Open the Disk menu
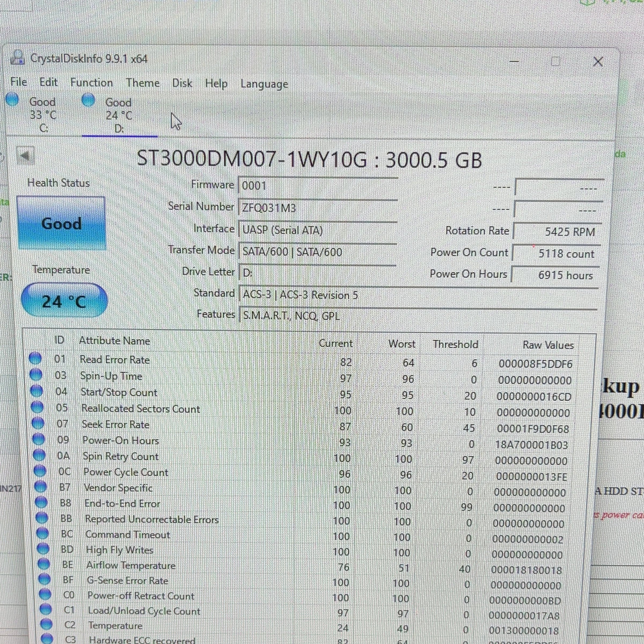Viewport: 644px width, 644px height. click(182, 83)
